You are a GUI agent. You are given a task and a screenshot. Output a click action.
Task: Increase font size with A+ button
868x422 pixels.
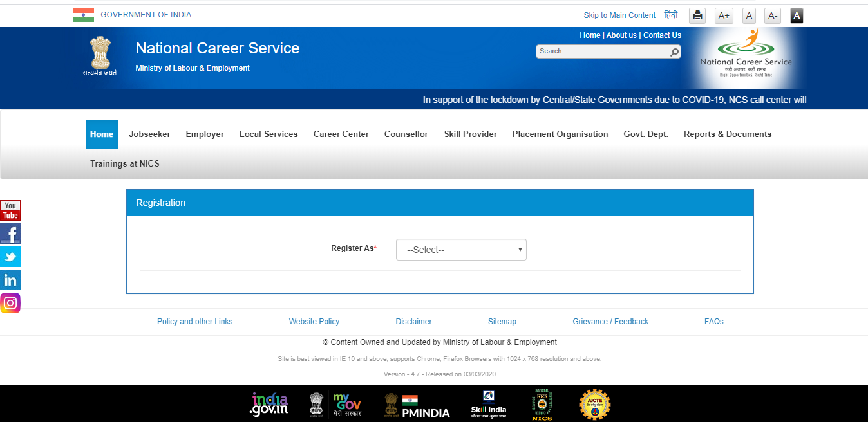[724, 15]
